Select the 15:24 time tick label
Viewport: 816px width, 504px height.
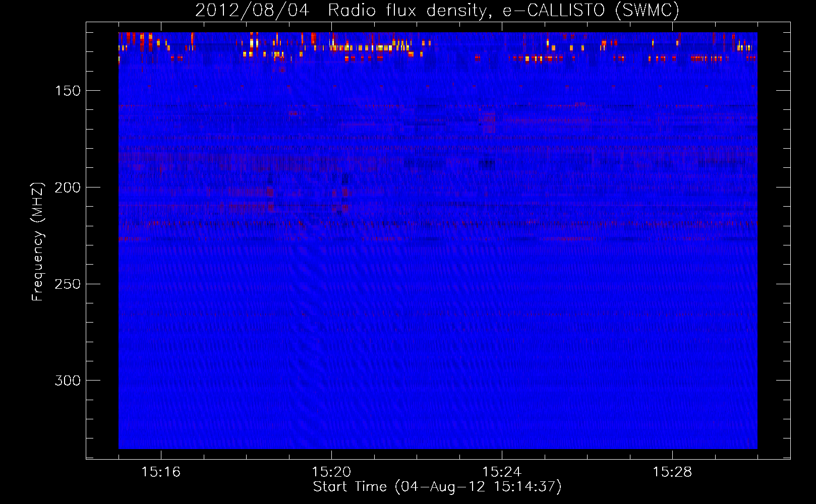point(502,472)
